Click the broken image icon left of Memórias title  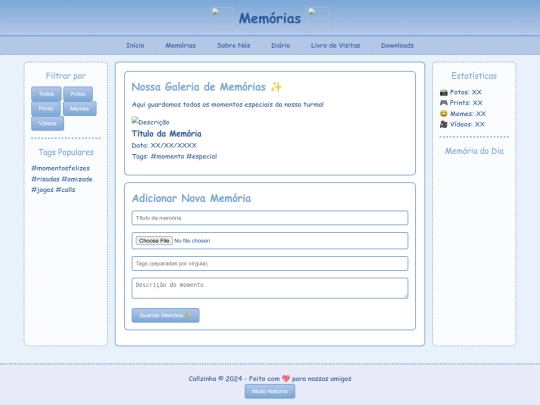click(221, 18)
